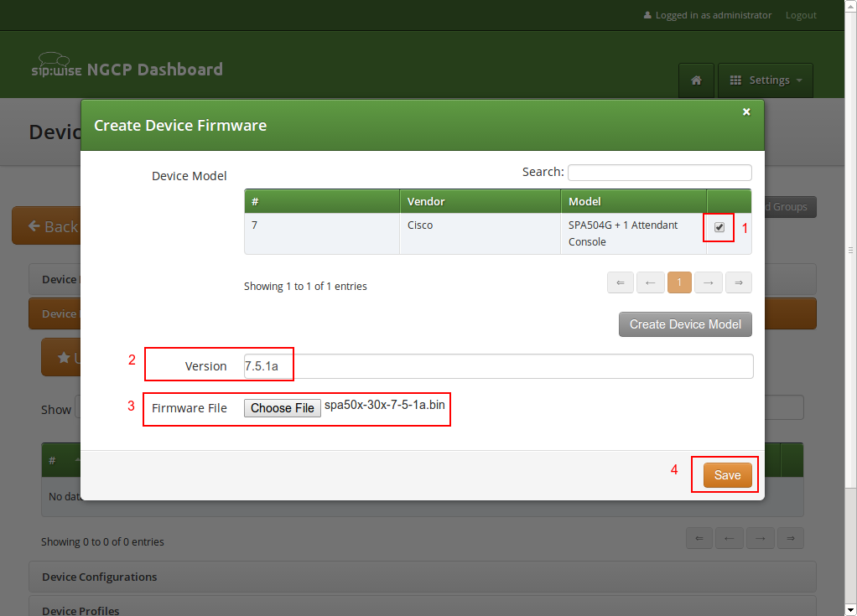Go to first page in background pagination
The width and height of the screenshot is (857, 616).
coord(699,538)
